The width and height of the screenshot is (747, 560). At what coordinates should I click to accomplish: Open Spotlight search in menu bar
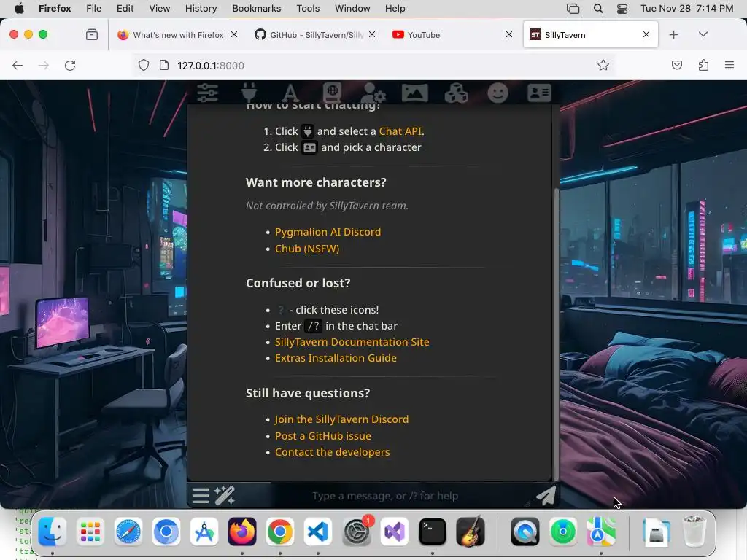pos(598,9)
